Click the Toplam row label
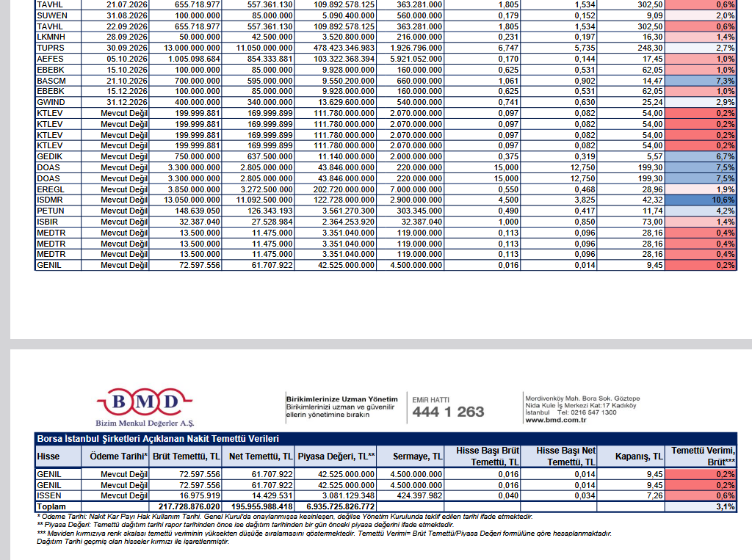Viewport: 752px width, 560px height. (58, 507)
